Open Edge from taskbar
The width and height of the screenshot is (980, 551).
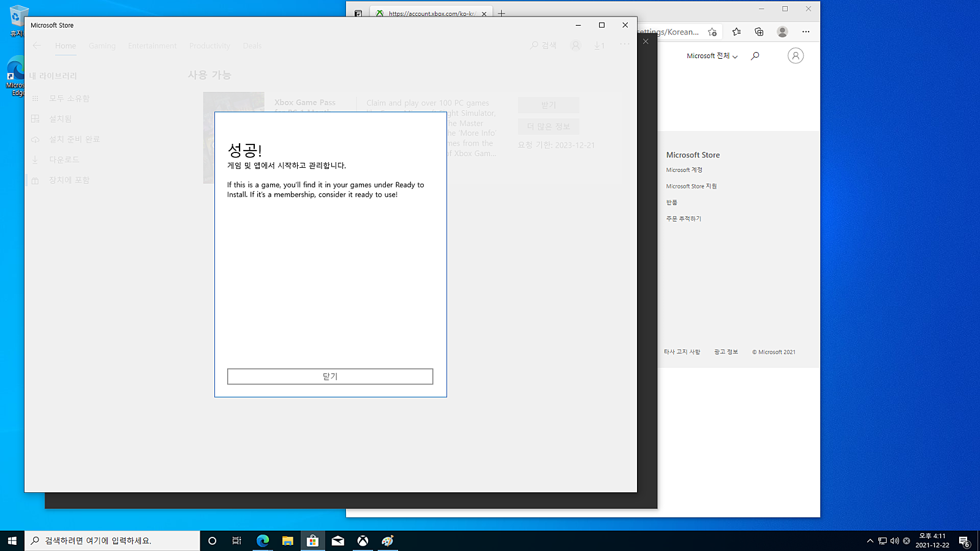[x=263, y=541]
